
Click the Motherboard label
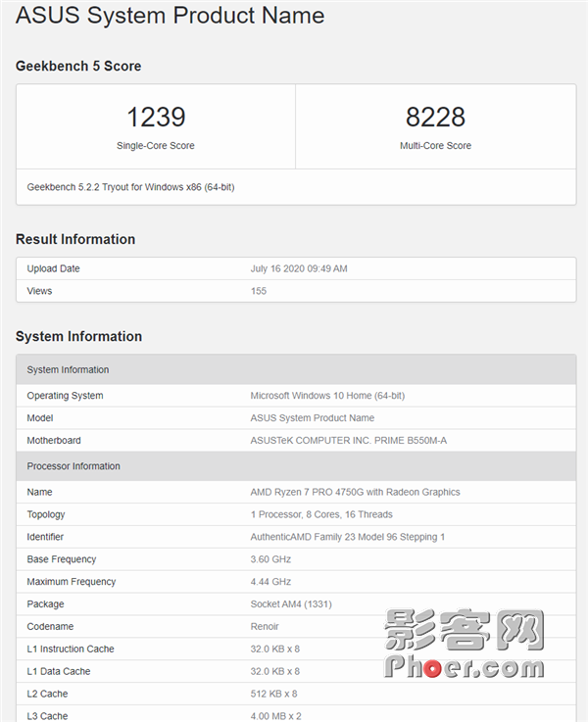coord(54,440)
